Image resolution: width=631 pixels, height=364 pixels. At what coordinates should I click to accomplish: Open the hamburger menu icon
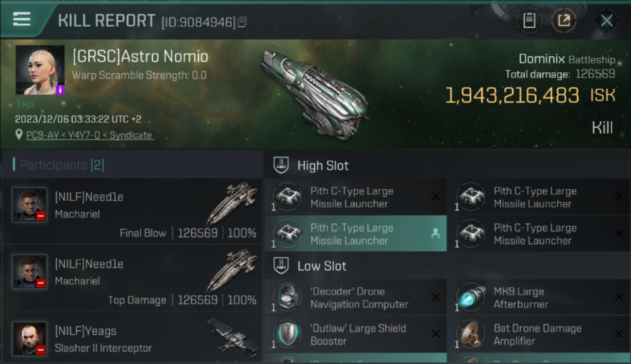coord(22,19)
